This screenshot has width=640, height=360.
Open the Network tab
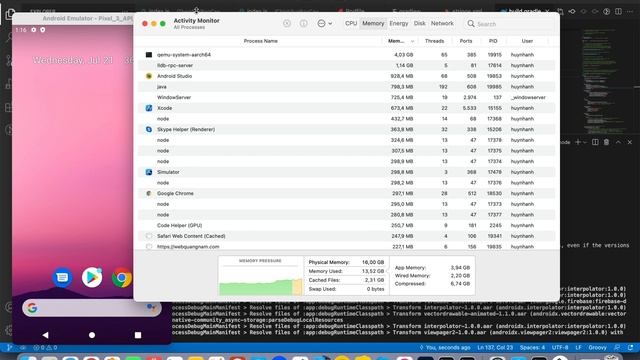(442, 24)
